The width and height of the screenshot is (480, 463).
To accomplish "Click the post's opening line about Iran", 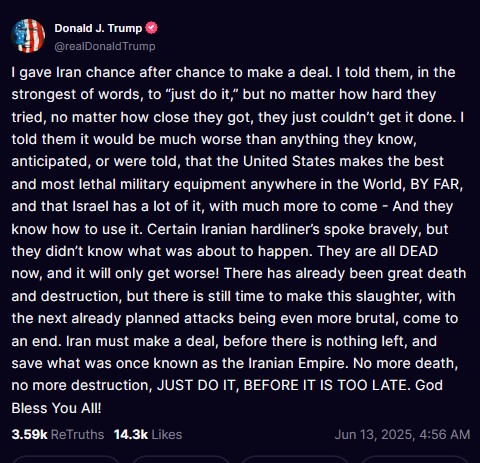I will pyautogui.click(x=233, y=72).
